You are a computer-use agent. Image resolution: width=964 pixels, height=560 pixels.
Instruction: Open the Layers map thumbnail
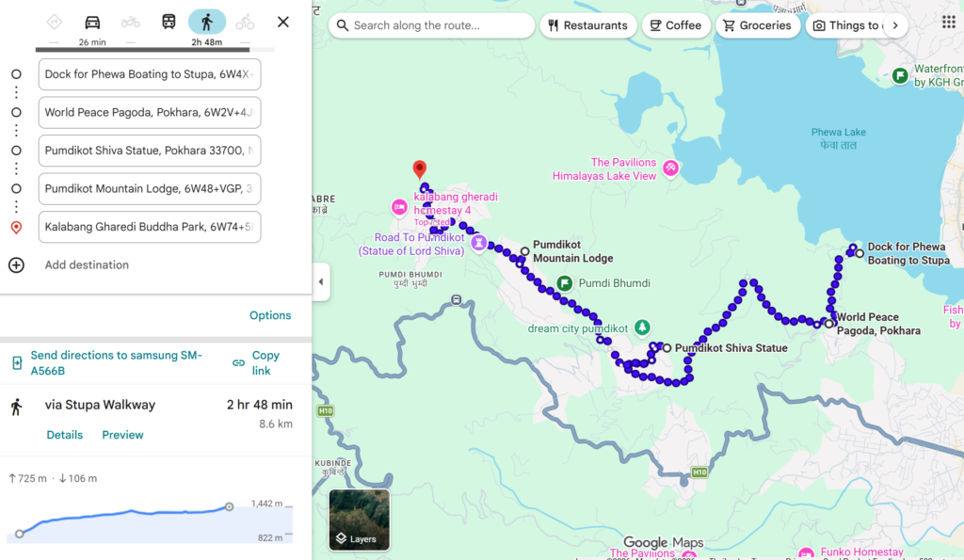coord(359,520)
